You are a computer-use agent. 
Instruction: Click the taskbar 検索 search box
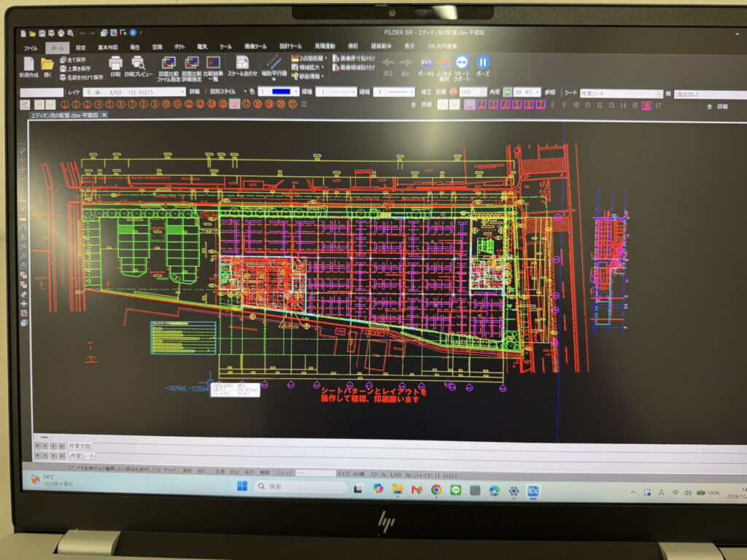click(x=301, y=486)
